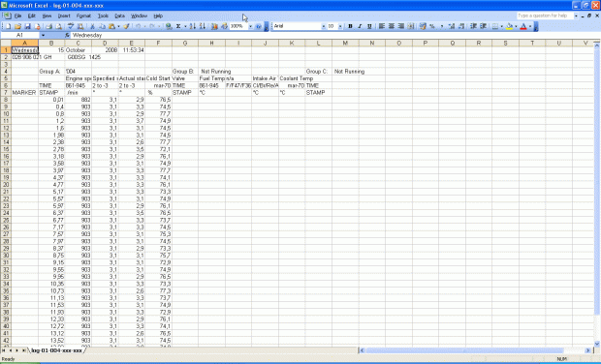Click the Merge and Center icon
601x364 pixels.
point(410,26)
